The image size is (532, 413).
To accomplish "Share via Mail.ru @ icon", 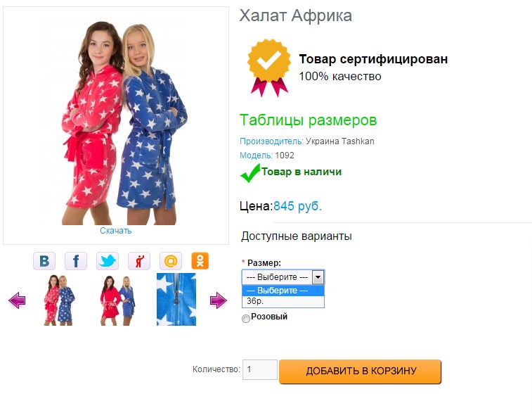I will pyautogui.click(x=171, y=261).
